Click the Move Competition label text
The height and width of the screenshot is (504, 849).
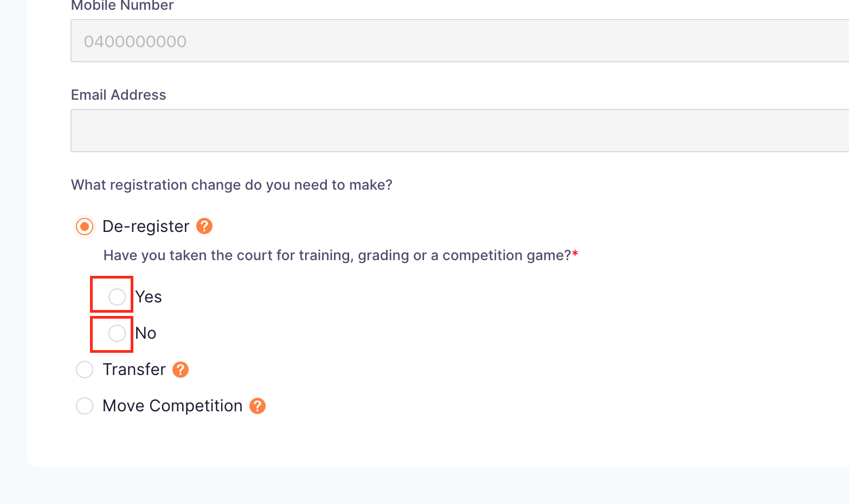[x=172, y=406]
